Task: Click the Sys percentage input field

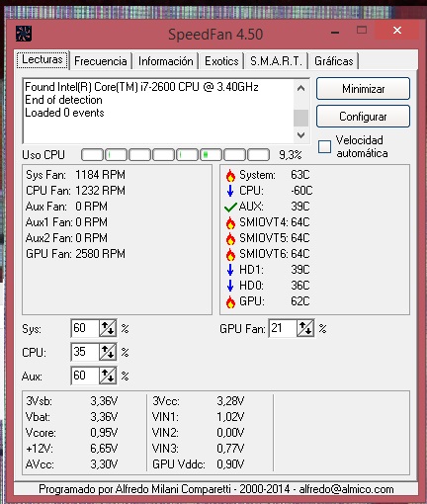Action: pyautogui.click(x=85, y=328)
